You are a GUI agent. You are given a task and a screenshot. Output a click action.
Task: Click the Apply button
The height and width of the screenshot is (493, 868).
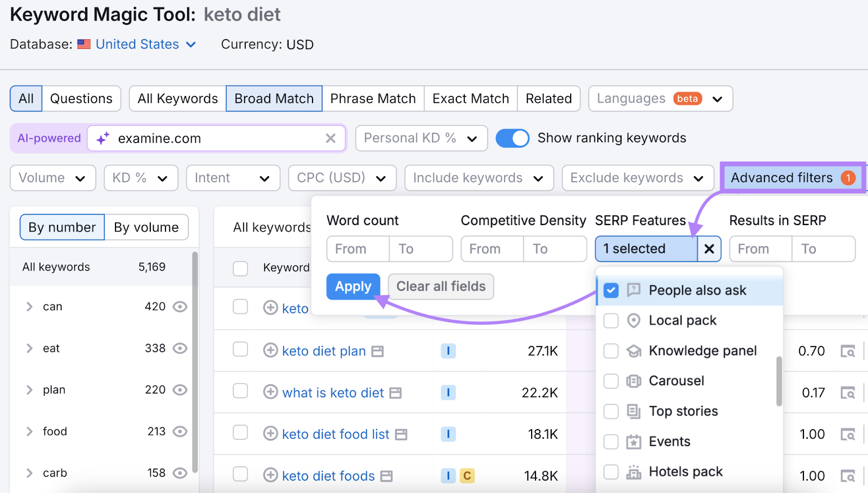[x=353, y=286]
